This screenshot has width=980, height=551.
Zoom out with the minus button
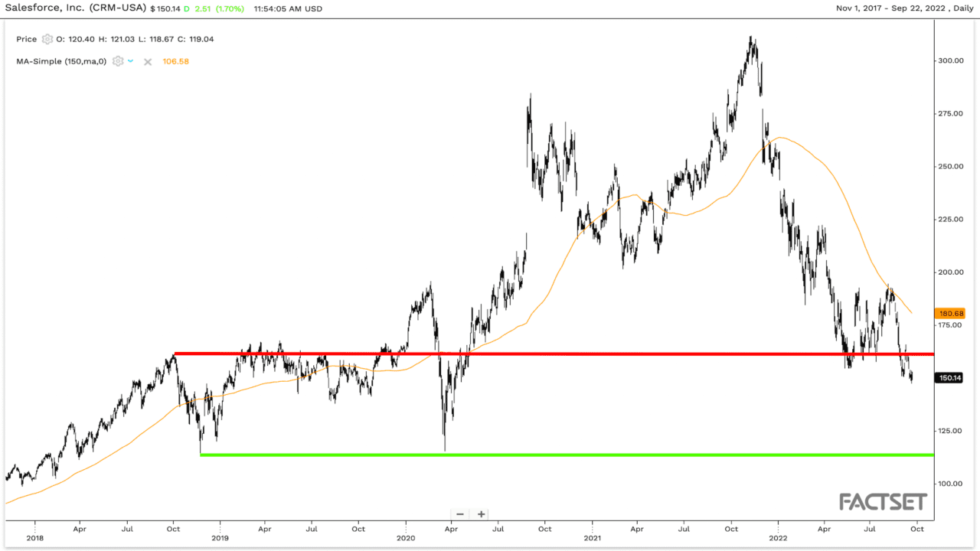click(x=460, y=514)
